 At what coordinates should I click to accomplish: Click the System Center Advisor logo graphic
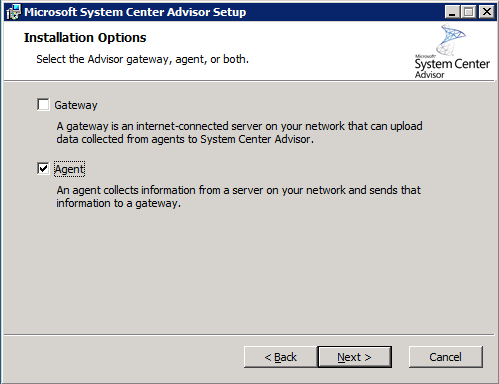point(451,40)
